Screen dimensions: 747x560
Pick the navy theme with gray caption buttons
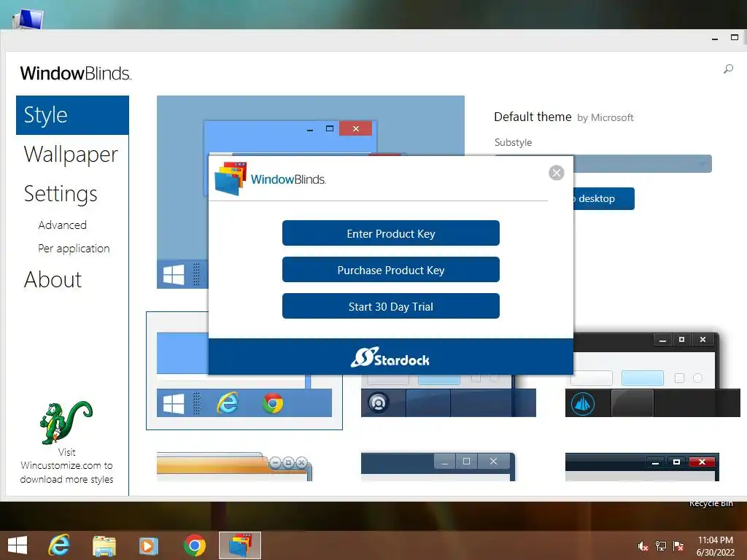point(438,467)
